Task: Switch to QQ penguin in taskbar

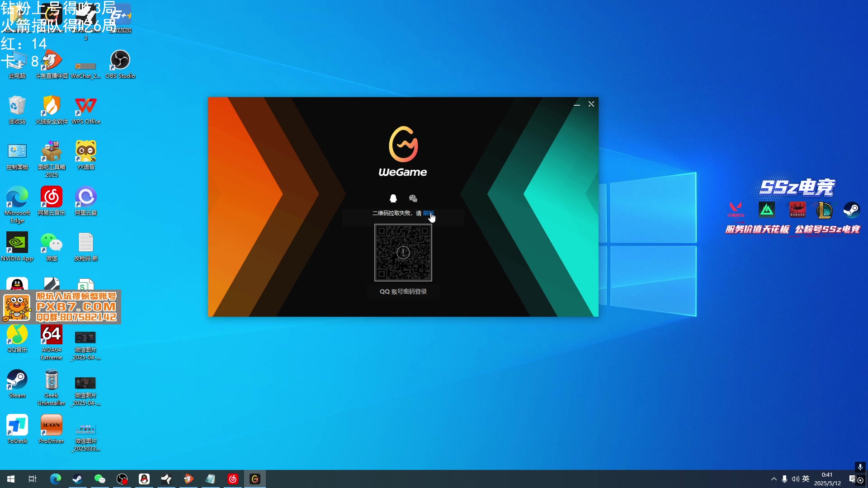Action: tap(144, 479)
